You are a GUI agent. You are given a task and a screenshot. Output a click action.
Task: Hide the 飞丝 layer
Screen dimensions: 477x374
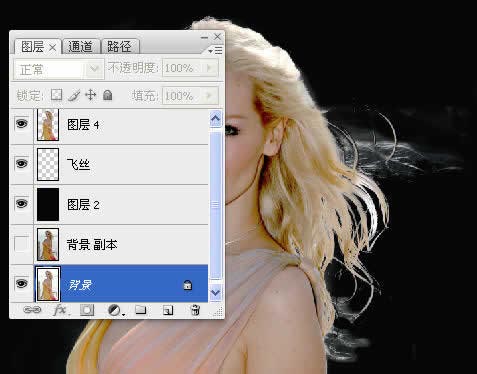(x=22, y=164)
